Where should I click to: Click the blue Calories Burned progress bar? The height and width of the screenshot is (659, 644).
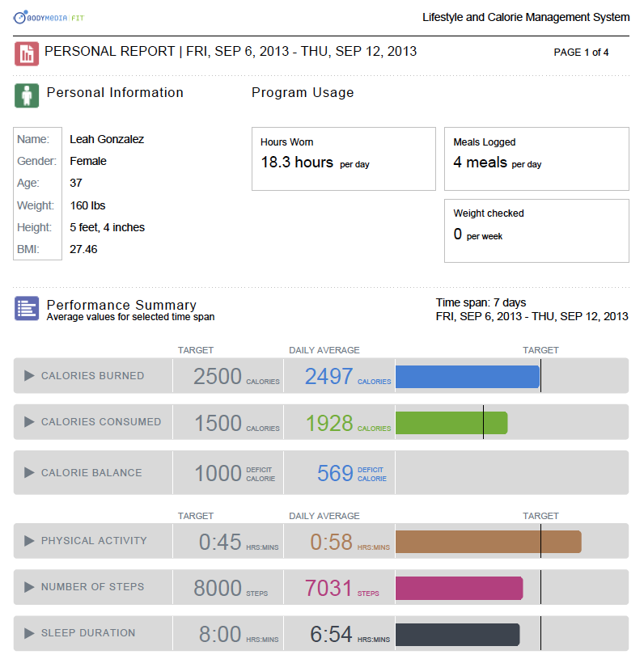467,377
